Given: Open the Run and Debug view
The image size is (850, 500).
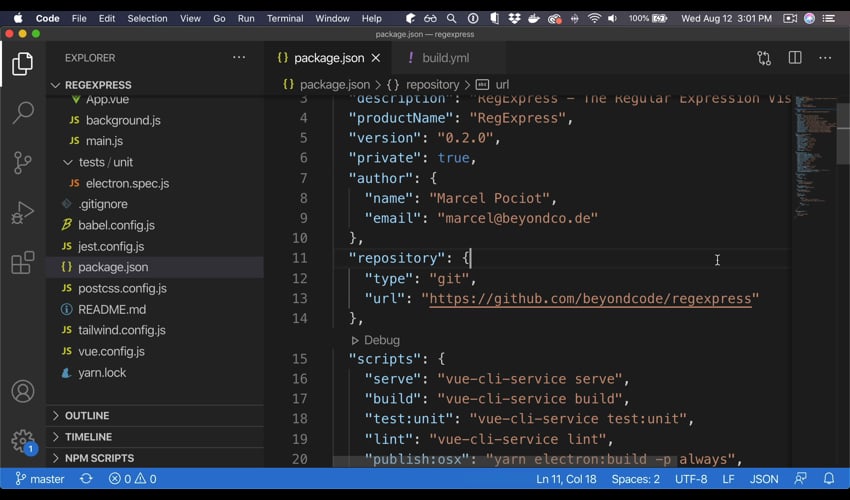Looking at the screenshot, I should pos(22,213).
